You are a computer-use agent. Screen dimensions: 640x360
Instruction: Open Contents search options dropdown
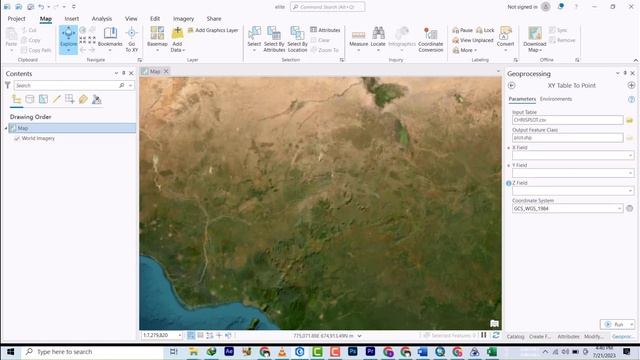[x=130, y=85]
